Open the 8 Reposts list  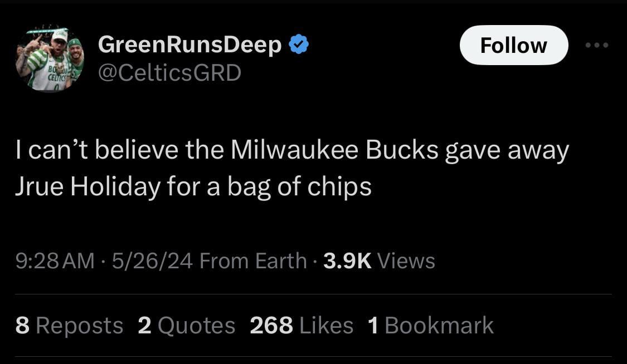point(69,326)
